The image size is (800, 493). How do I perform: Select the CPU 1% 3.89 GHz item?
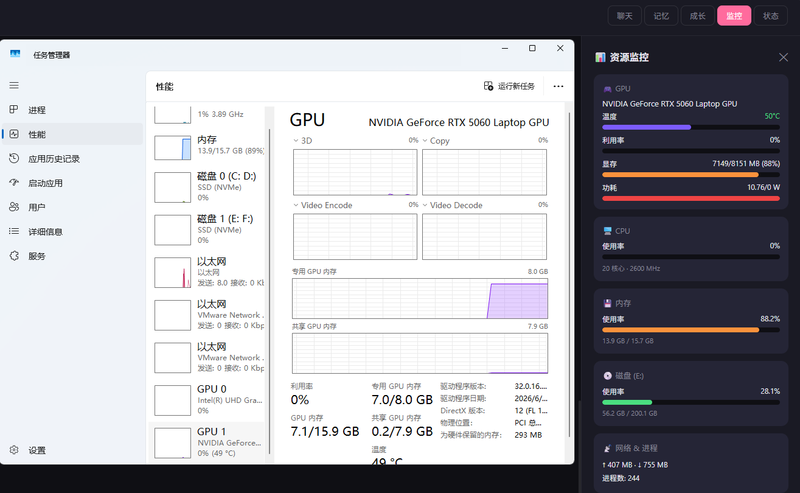tap(209, 115)
